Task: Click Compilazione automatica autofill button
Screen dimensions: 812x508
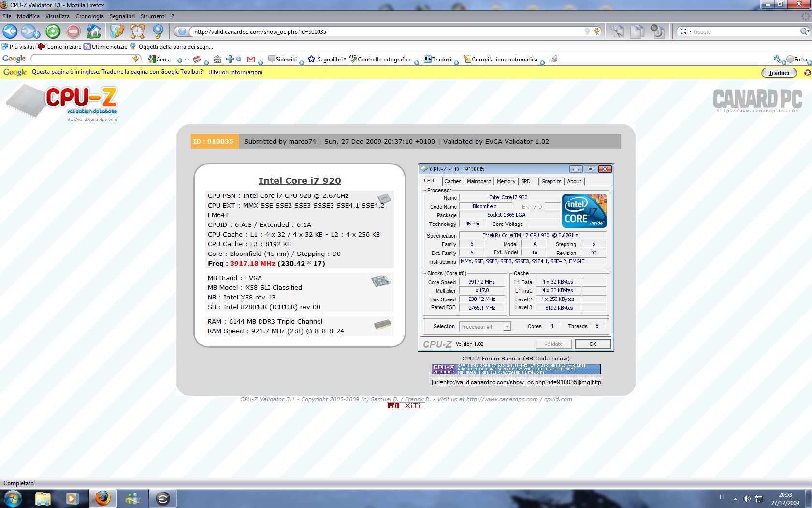Action: click(x=500, y=59)
